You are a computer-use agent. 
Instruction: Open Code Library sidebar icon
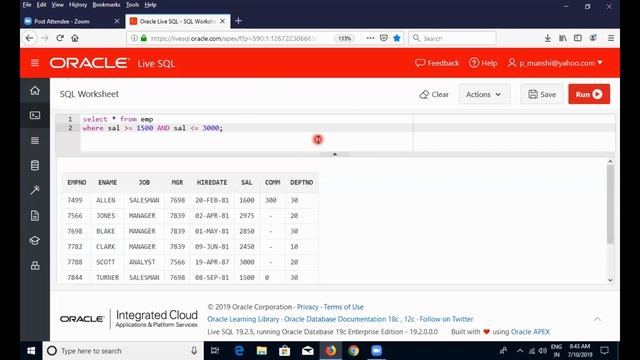(35, 266)
